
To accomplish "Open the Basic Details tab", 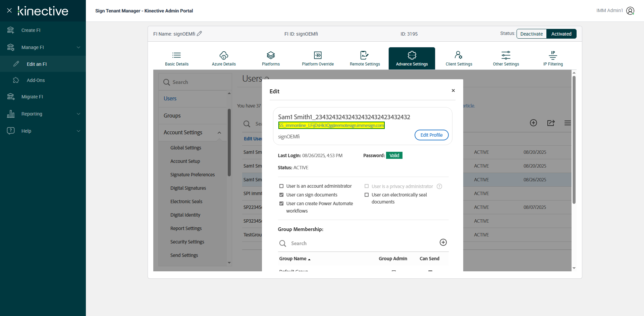I will pos(177,58).
